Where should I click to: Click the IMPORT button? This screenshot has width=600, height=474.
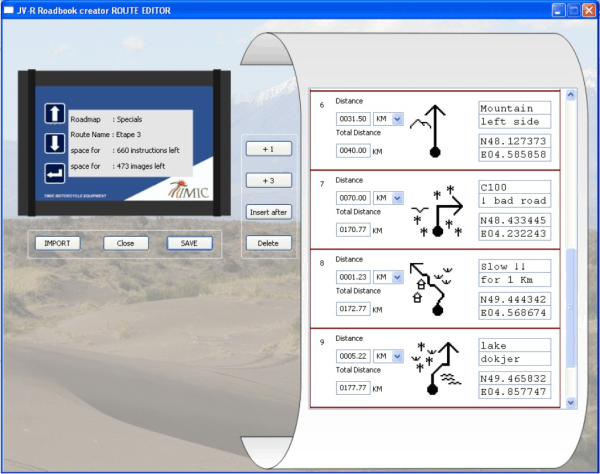pos(57,243)
